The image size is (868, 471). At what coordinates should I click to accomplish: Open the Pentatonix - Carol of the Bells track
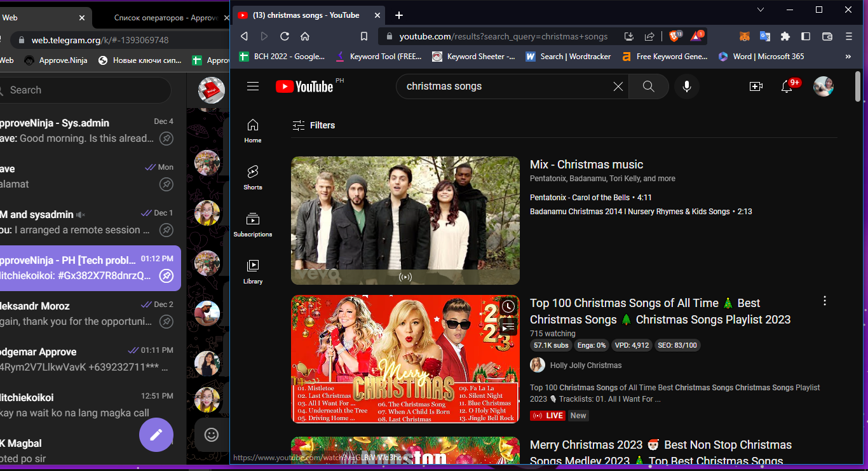pos(591,198)
